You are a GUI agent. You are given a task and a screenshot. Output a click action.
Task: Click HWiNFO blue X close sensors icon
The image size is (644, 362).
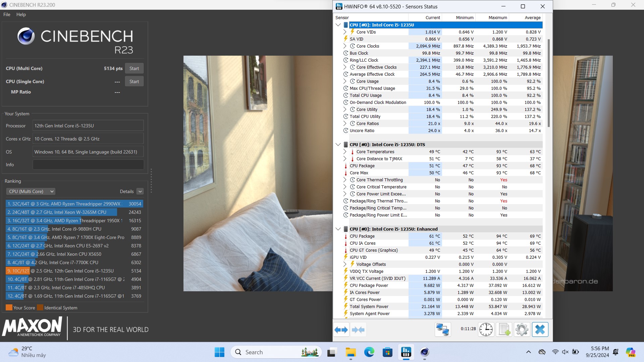[x=540, y=330]
